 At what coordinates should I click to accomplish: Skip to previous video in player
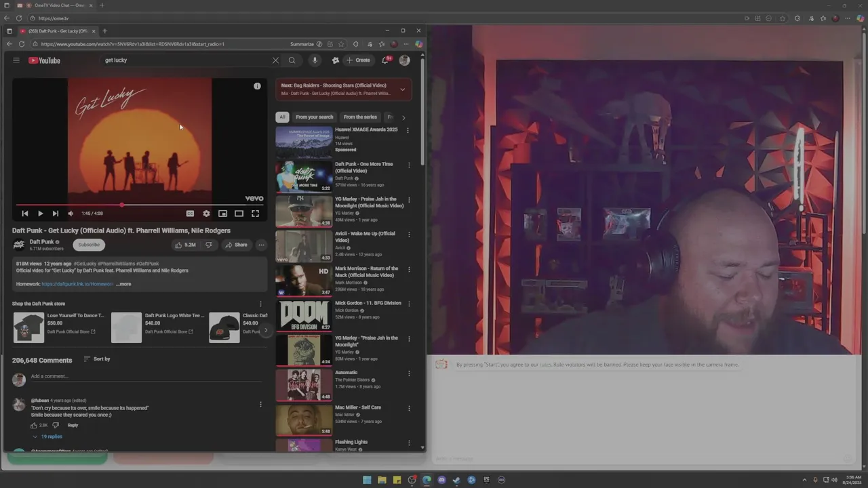(25, 213)
